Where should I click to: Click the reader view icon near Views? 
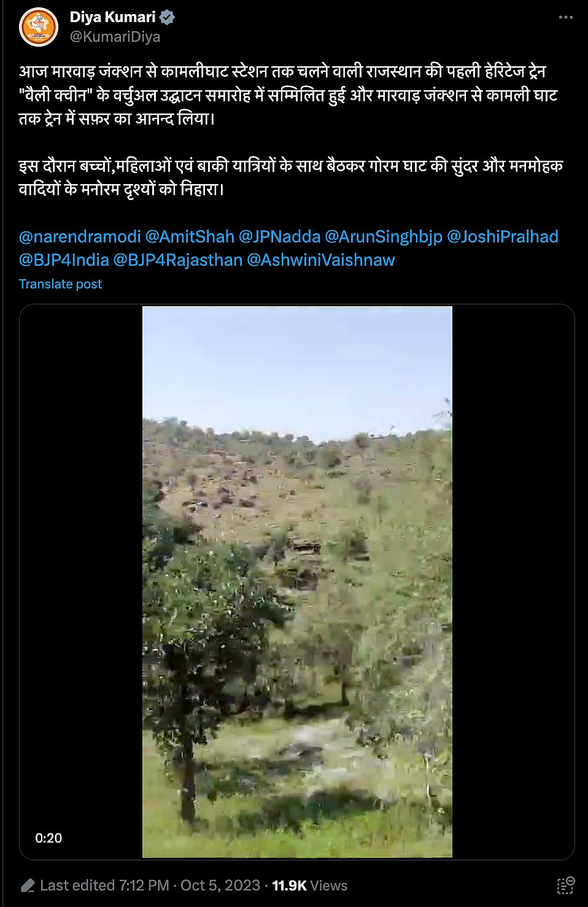coord(565,886)
